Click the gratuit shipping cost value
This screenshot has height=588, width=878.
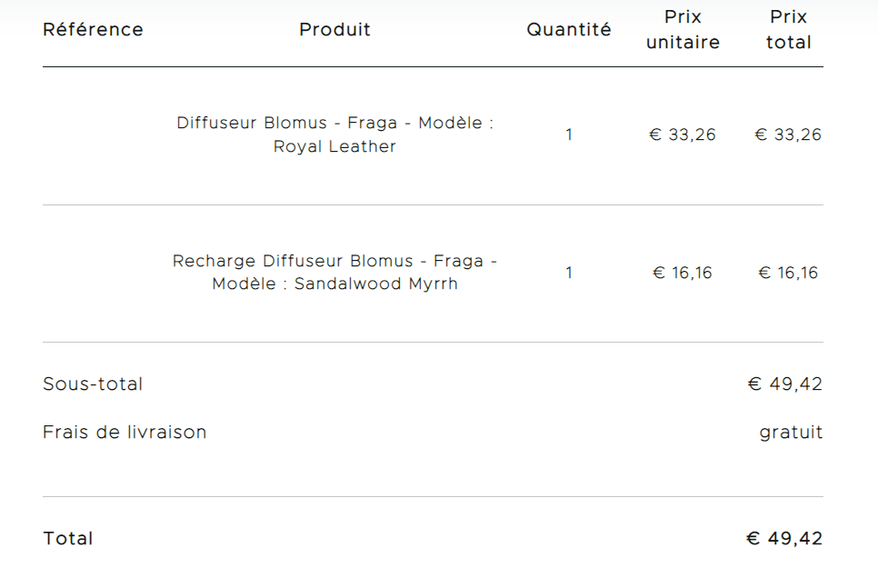click(x=791, y=433)
